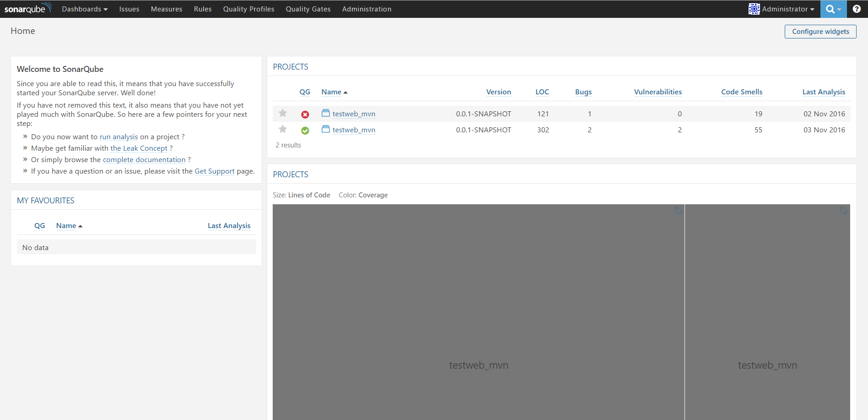This screenshot has width=868, height=420.
Task: Open Quality Gates
Action: pos(308,9)
